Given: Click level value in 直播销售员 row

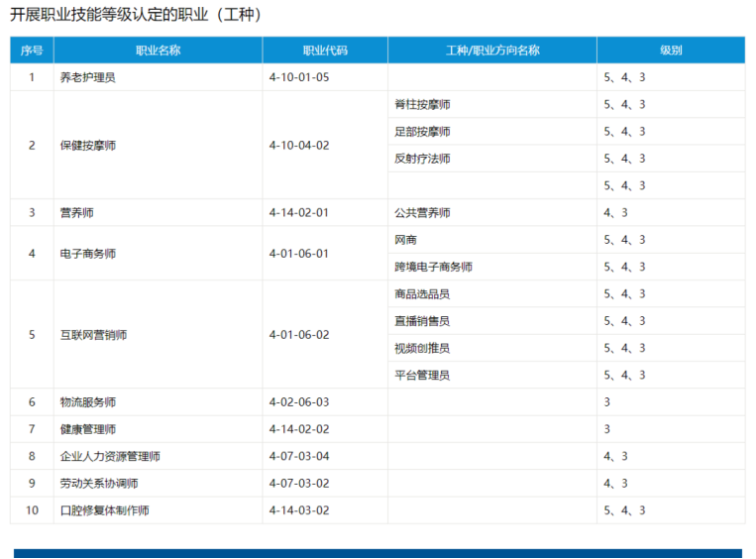Looking at the screenshot, I should (x=624, y=321).
